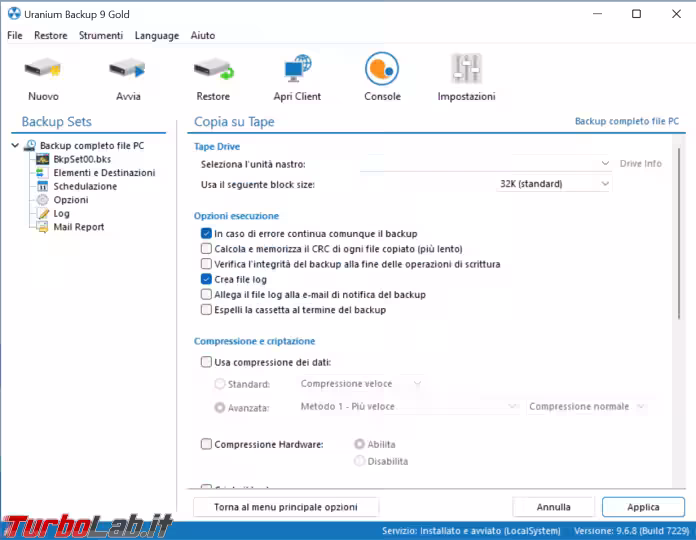Open the File menu
The height and width of the screenshot is (540, 696).
[15, 35]
